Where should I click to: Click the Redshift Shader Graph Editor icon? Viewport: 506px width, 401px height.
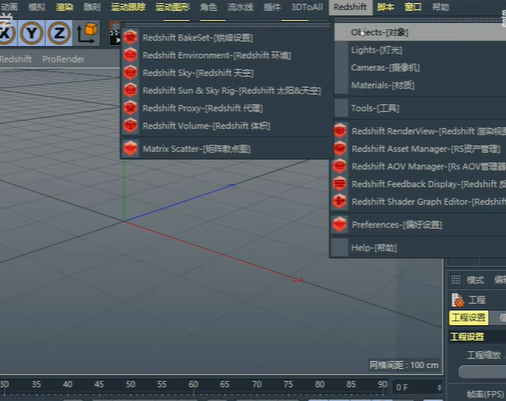tap(340, 201)
